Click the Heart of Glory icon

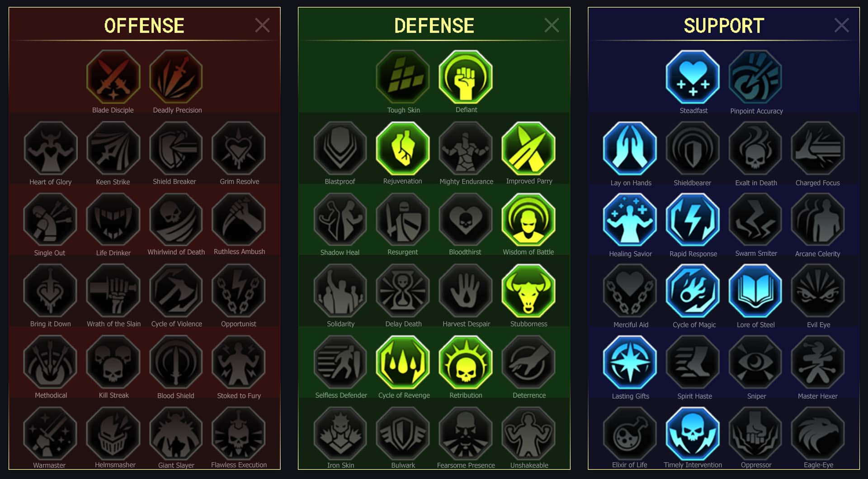(50, 148)
